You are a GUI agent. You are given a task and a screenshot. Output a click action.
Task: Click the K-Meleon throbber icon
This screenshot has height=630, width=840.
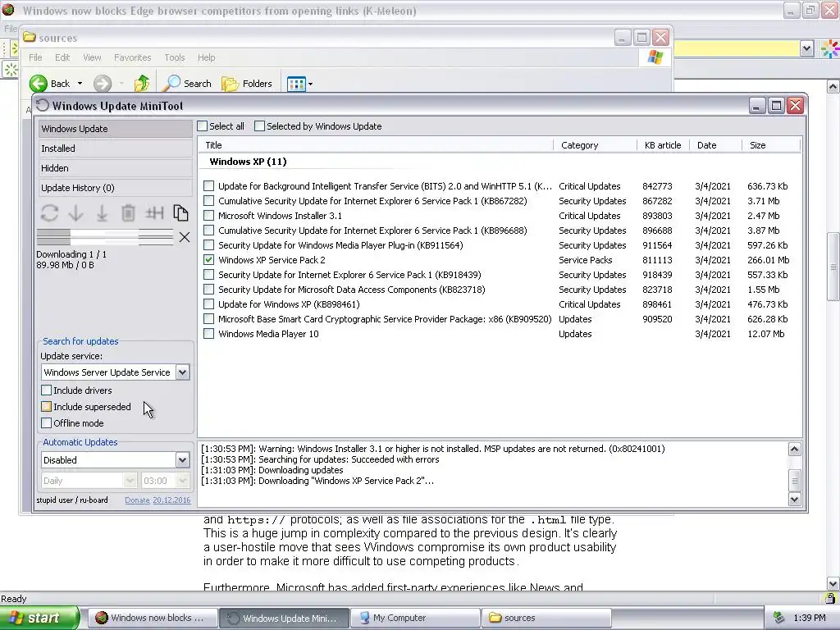(x=830, y=48)
